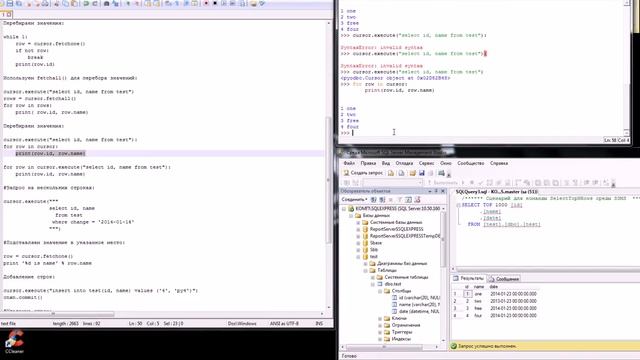Switch to the Сообщения results tab
The height and width of the screenshot is (360, 640).
pyautogui.click(x=504, y=279)
